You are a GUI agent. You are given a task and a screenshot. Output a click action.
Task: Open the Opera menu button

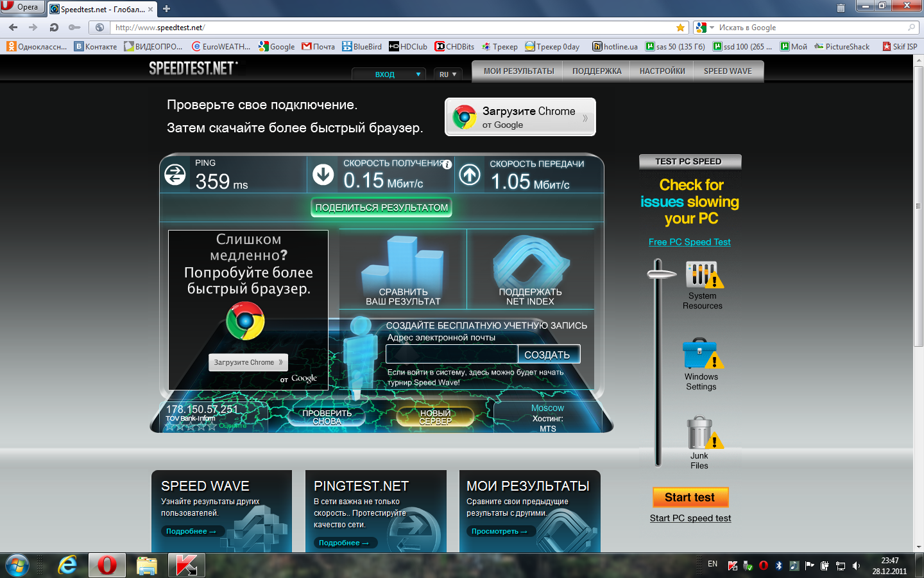[22, 7]
